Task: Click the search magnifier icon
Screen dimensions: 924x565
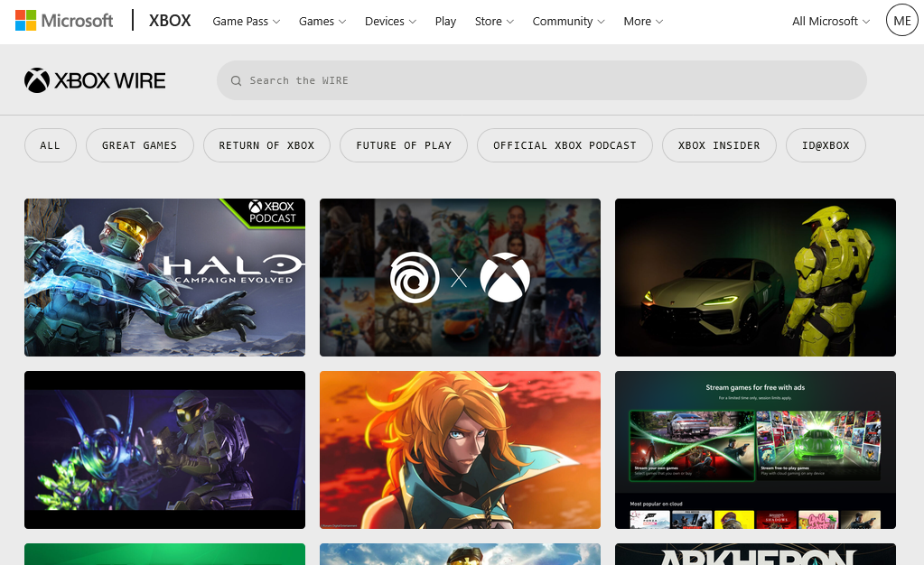Action: tap(236, 80)
